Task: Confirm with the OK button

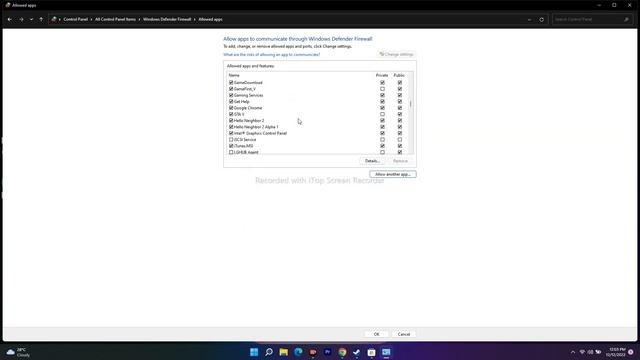Action: click(x=376, y=334)
